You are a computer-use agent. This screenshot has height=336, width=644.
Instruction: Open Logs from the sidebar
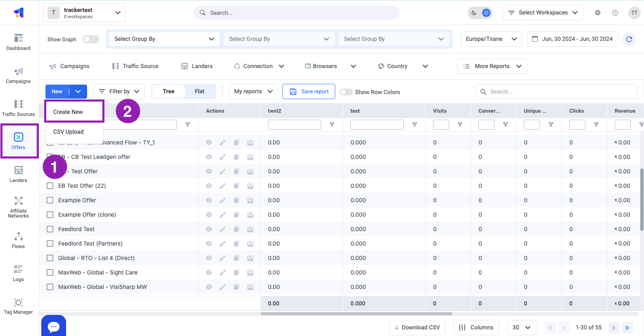[x=18, y=273]
